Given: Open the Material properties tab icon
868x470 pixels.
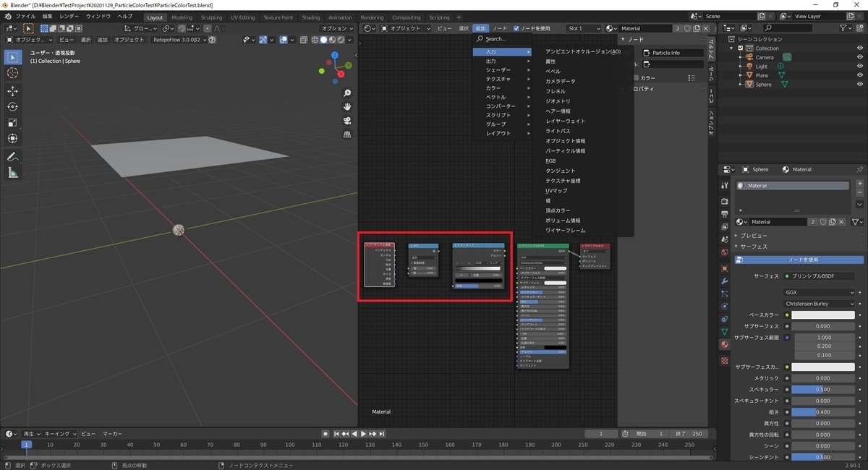Looking at the screenshot, I should click(725, 343).
